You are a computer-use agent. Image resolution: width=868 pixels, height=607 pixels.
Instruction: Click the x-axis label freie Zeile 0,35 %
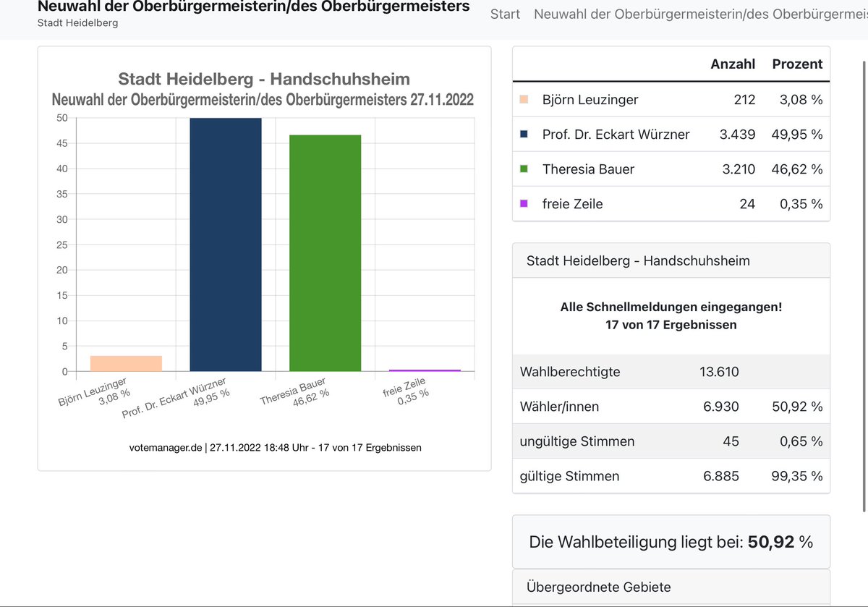[x=405, y=393]
